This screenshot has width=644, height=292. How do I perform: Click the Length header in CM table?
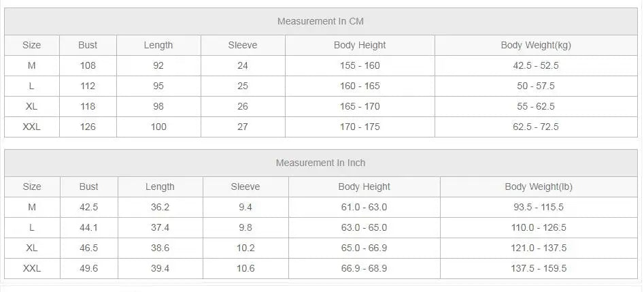158,45
